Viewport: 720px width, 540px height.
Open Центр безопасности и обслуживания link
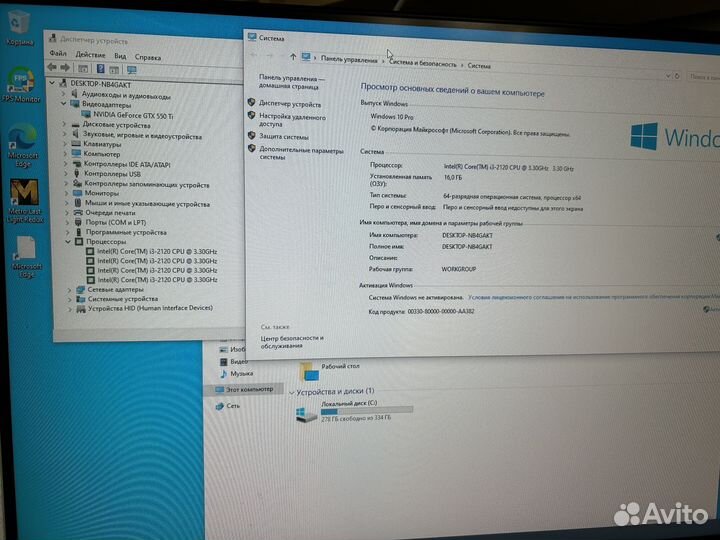[x=292, y=342]
